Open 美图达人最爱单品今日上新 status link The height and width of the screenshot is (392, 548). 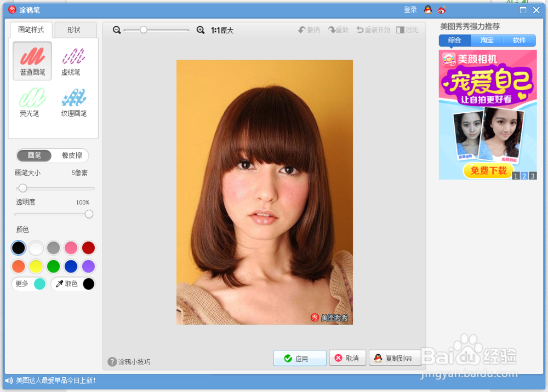click(56, 381)
